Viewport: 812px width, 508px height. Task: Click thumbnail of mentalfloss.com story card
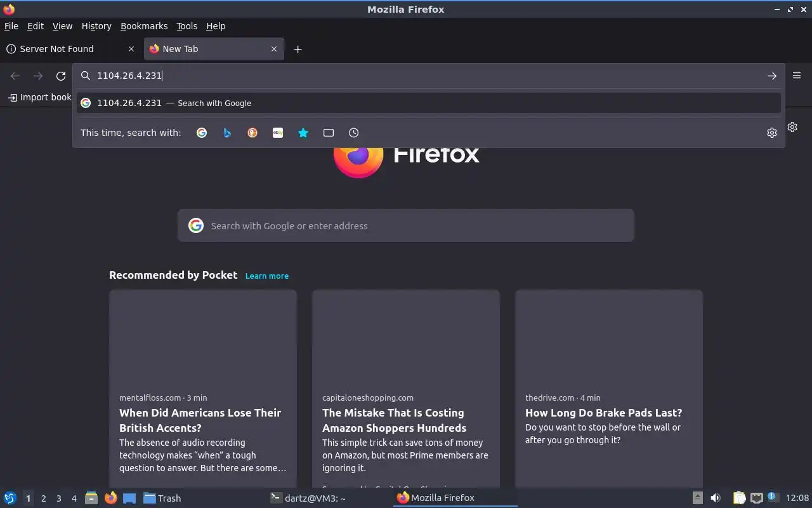(203, 337)
